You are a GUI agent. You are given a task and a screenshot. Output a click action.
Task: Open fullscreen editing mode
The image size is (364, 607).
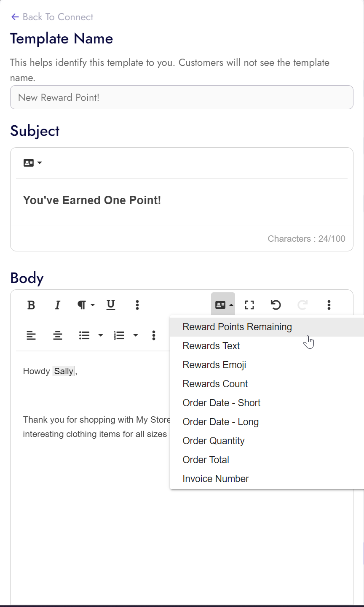coord(249,305)
